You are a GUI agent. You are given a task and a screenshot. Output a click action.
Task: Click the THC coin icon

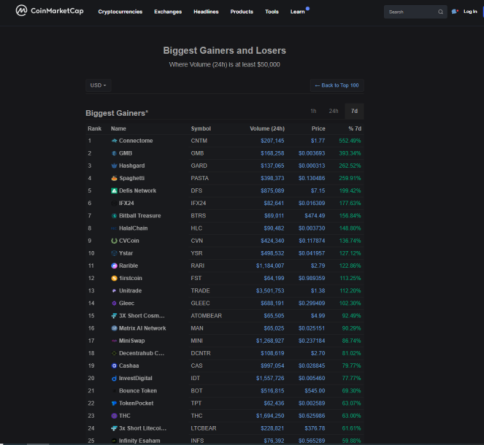(114, 416)
